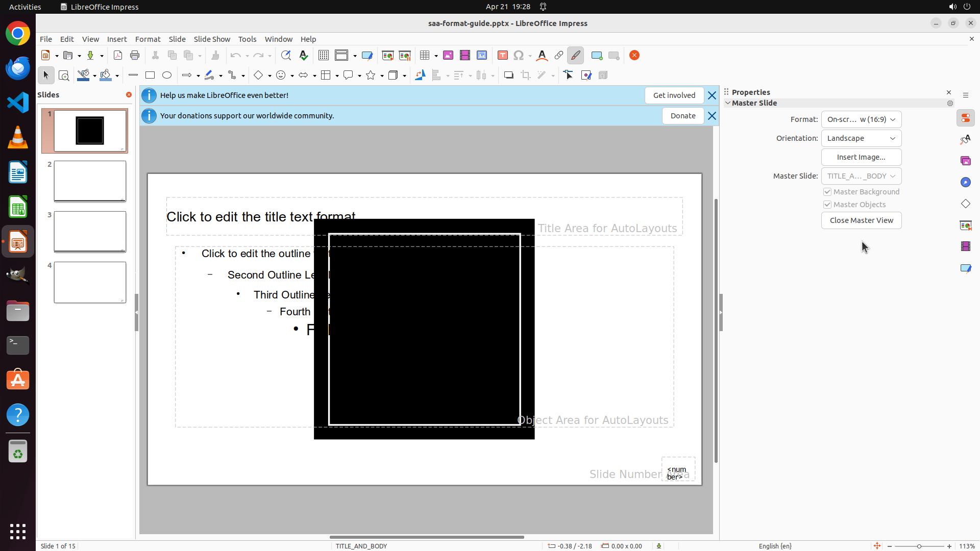Click the Insert Text Box icon
Image resolution: width=980 pixels, height=551 pixels.
click(502, 55)
